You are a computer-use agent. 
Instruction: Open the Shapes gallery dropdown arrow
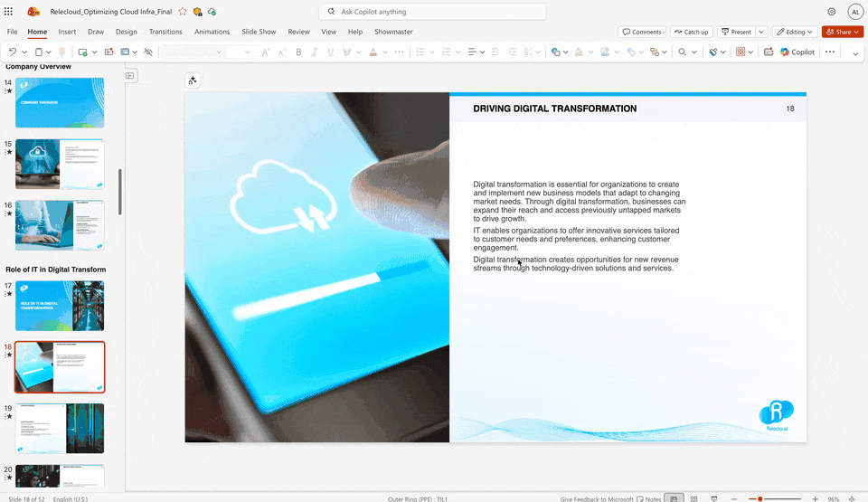[x=566, y=52]
